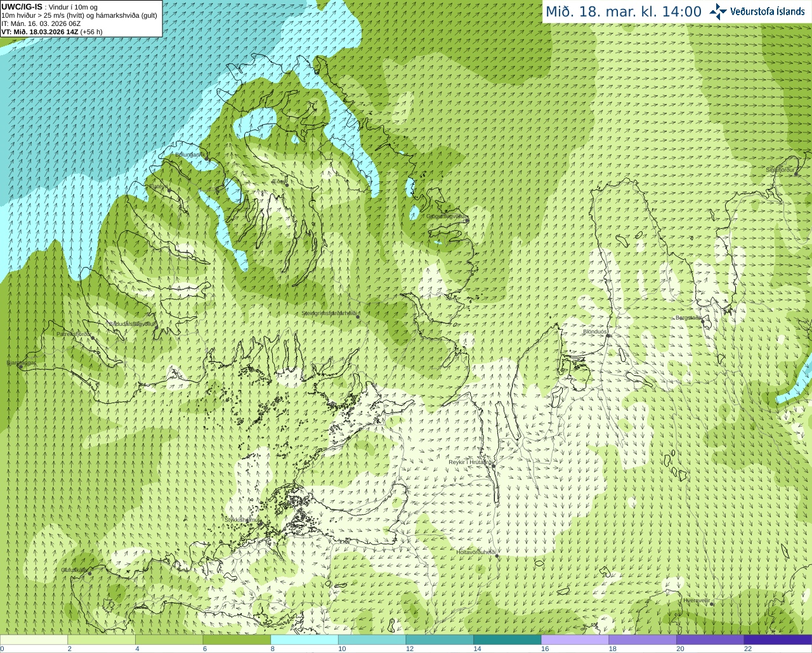The image size is (812, 653).
Task: Click the UWC/IG-IS Vindur í 10m title line
Action: [x=49, y=7]
